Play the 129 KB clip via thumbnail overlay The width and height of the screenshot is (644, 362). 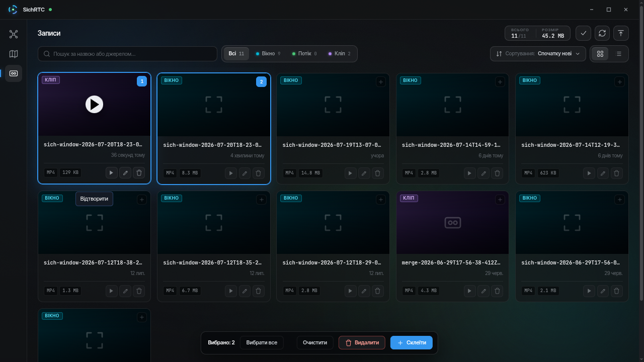pos(94,104)
